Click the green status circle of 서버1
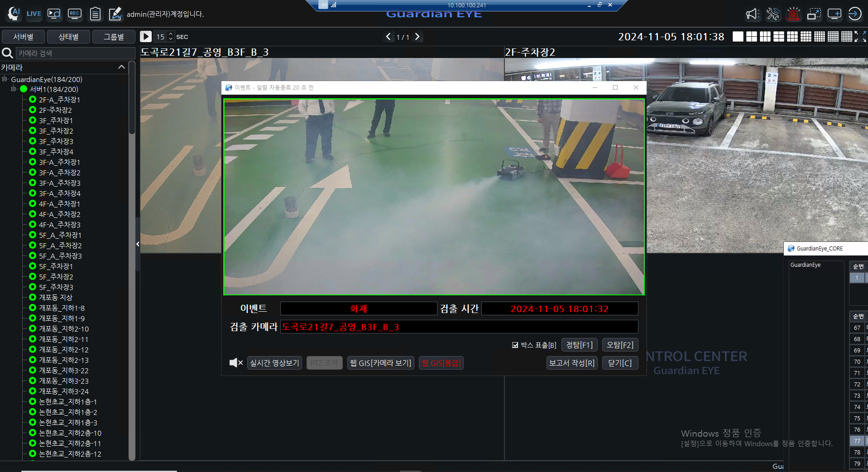868x472 pixels. pyautogui.click(x=24, y=89)
